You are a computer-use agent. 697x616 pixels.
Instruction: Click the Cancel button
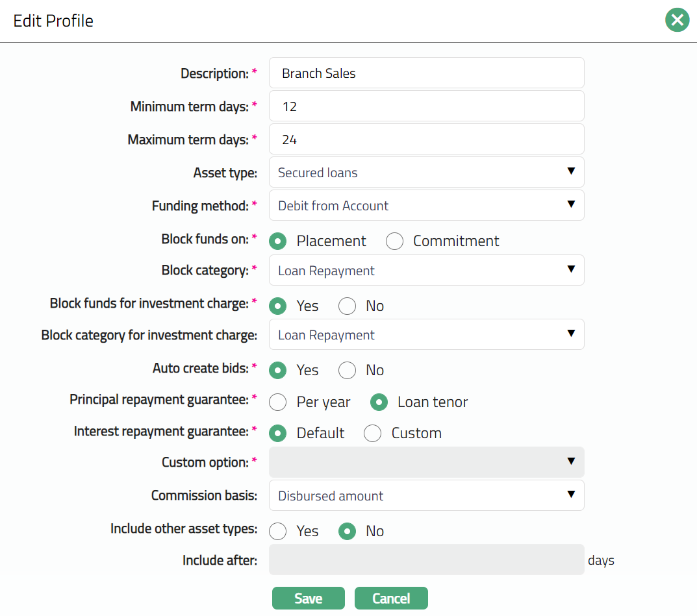click(391, 598)
